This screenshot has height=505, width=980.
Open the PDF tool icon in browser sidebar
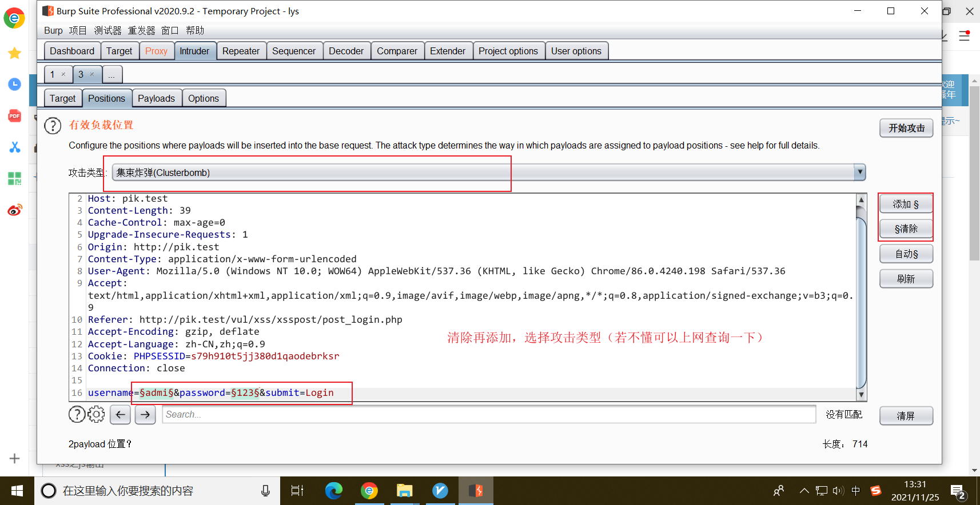click(15, 116)
